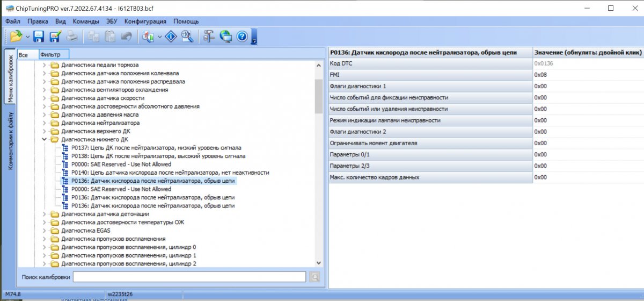Open the ЭБУ menu

tap(112, 21)
